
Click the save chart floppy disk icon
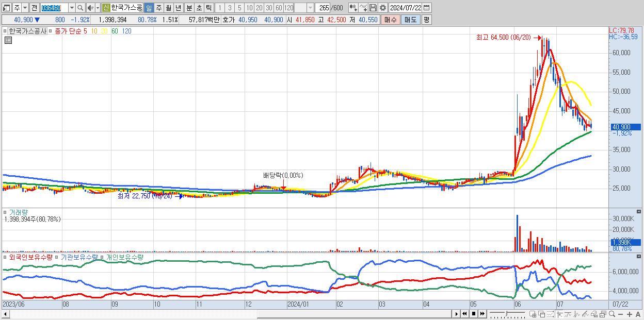(373, 8)
